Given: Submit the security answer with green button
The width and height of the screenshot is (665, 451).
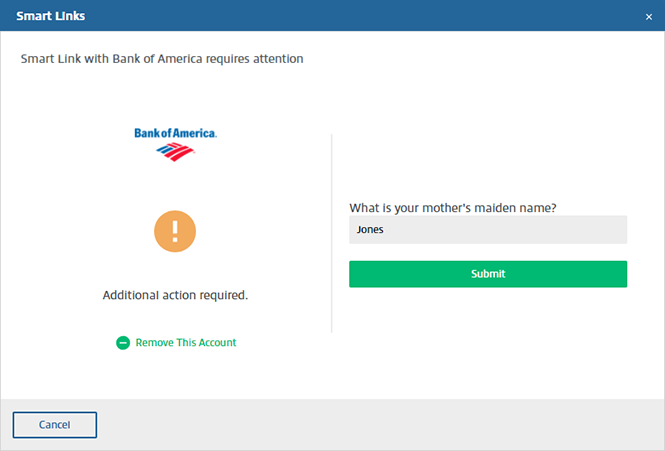Looking at the screenshot, I should (x=488, y=274).
